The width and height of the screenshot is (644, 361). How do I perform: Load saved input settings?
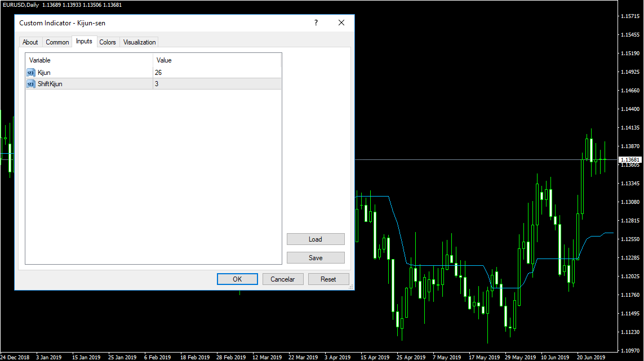tap(316, 239)
